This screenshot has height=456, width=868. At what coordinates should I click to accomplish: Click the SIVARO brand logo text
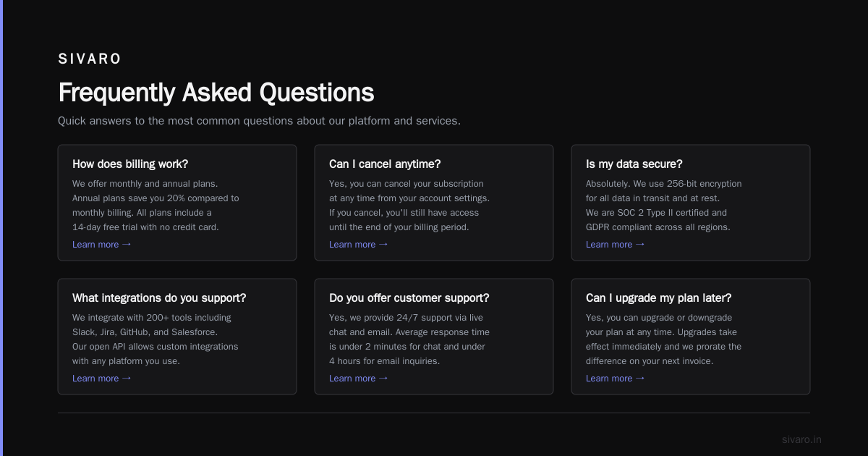(x=90, y=59)
